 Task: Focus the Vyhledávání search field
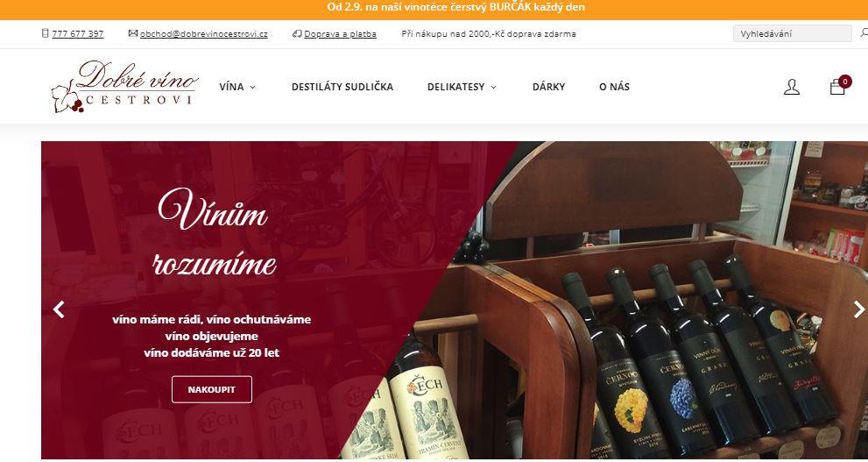792,33
